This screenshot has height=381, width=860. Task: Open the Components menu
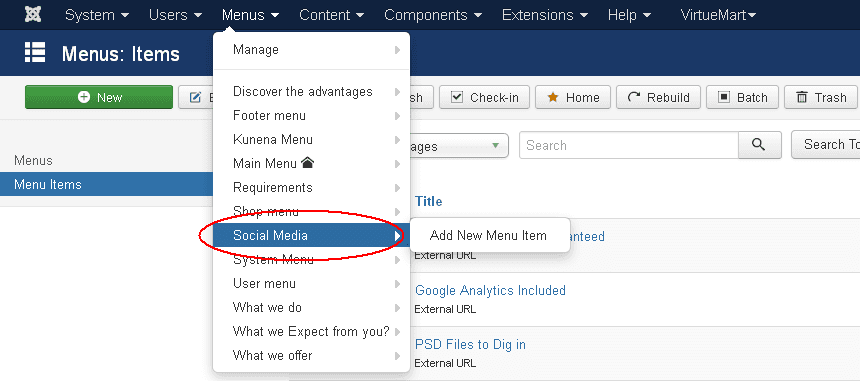[433, 15]
